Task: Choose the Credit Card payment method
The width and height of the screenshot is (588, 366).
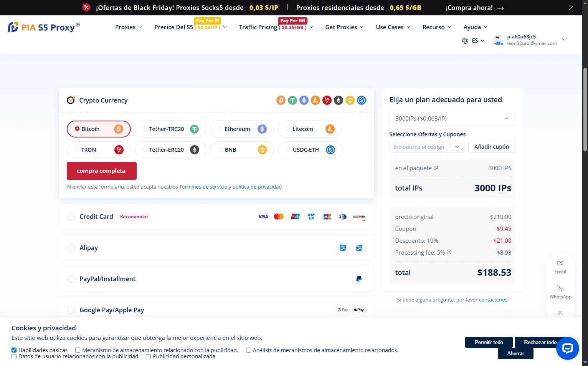Action: point(71,217)
